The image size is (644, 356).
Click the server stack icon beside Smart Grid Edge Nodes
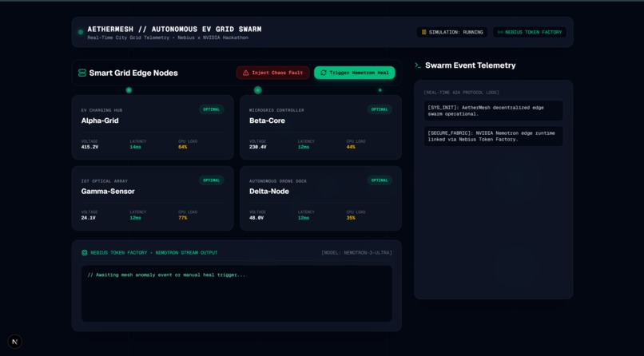82,73
